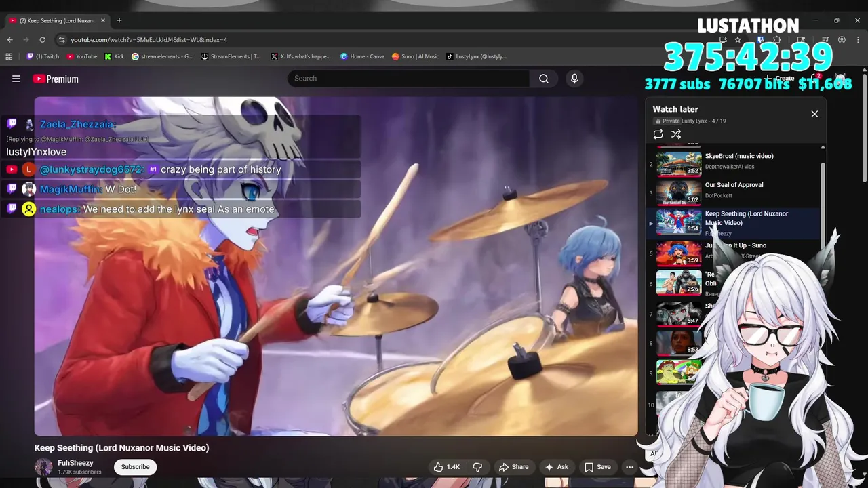The width and height of the screenshot is (868, 488).
Task: Play SkyeBros! (music video) thumbnail
Action: pyautogui.click(x=679, y=164)
